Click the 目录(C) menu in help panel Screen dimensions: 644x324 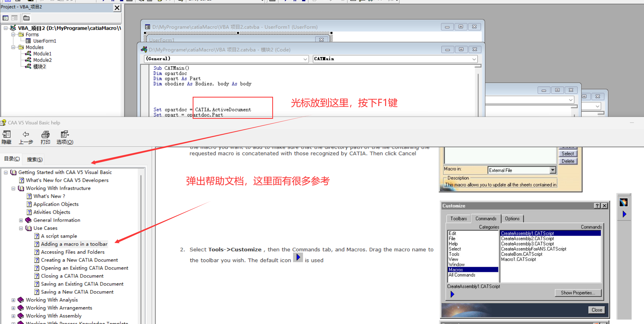(13, 159)
